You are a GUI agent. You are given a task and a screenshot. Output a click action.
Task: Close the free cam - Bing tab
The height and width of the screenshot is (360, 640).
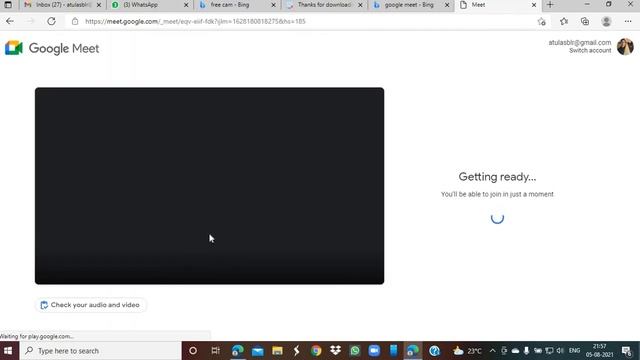(273, 5)
